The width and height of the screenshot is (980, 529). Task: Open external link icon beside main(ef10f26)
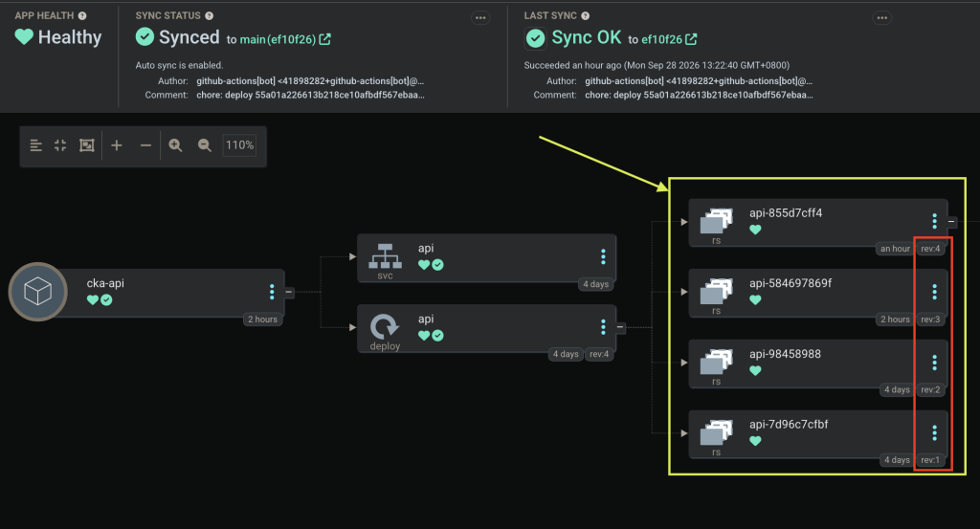(325, 39)
